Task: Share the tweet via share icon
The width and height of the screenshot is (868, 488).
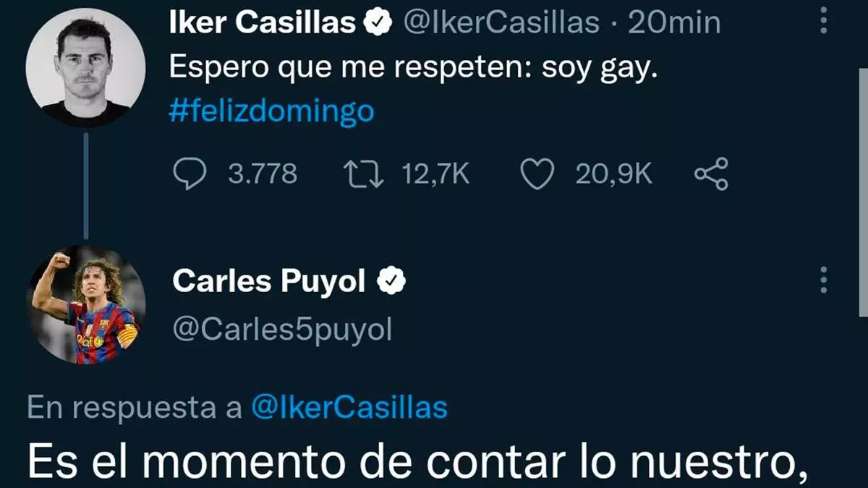Action: click(x=711, y=174)
